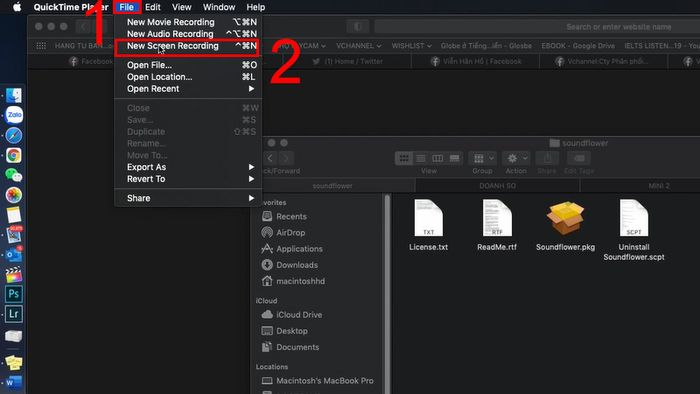The height and width of the screenshot is (394, 700).
Task: Launch Lightroom from the dock
Action: pos(13,314)
